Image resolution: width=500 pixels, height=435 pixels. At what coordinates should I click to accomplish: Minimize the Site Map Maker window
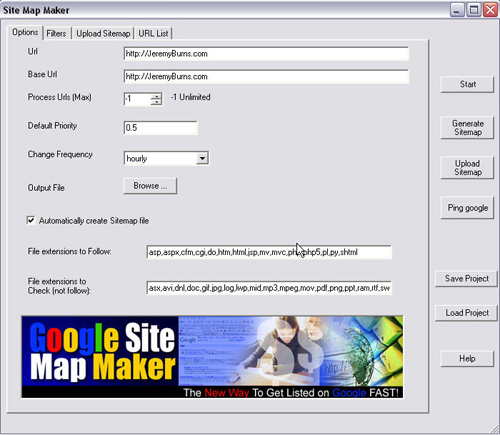click(457, 10)
